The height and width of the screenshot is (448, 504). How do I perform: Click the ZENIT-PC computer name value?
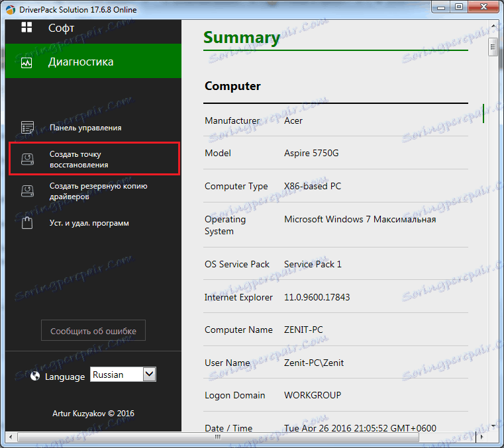click(x=303, y=330)
